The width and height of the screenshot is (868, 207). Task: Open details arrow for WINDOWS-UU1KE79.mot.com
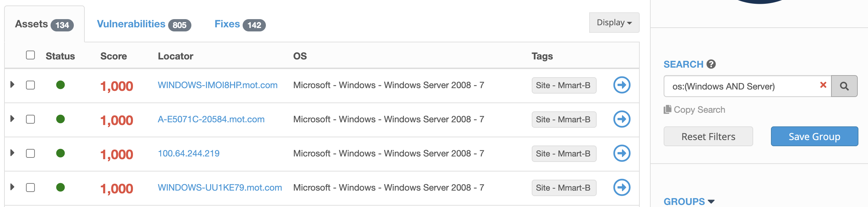click(622, 188)
